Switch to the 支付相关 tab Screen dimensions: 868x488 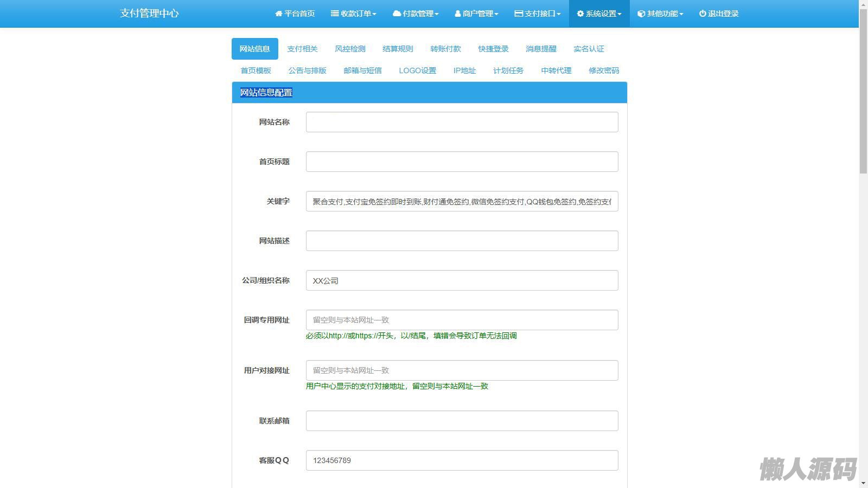point(302,49)
